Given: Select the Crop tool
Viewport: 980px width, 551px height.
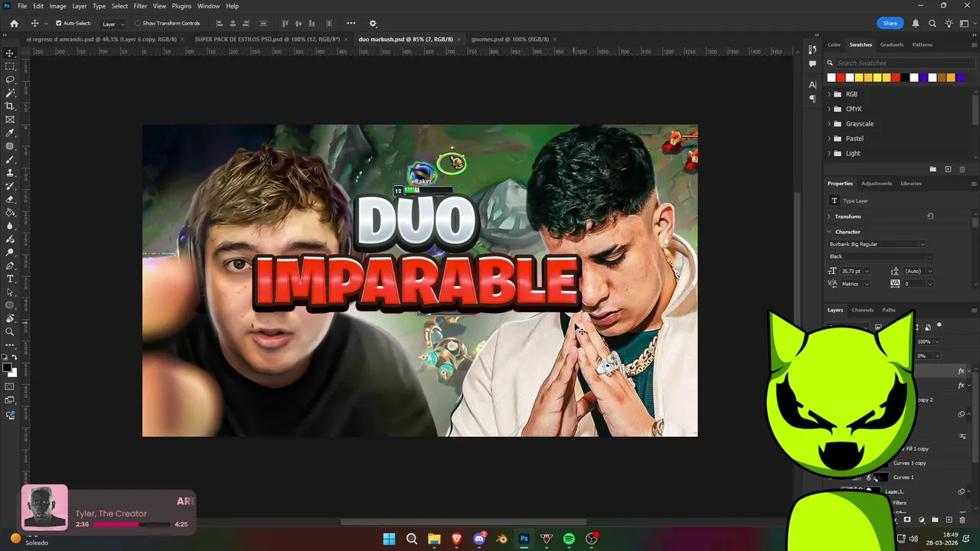Looking at the screenshot, I should pos(10,106).
